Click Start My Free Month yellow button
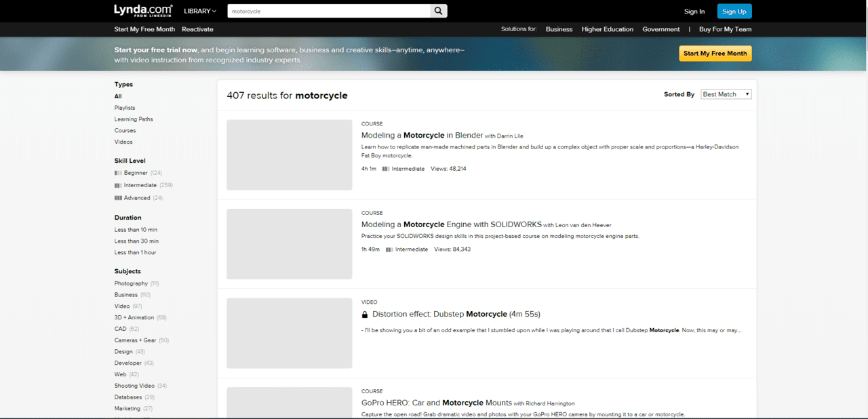The height and width of the screenshot is (419, 868). [x=715, y=54]
